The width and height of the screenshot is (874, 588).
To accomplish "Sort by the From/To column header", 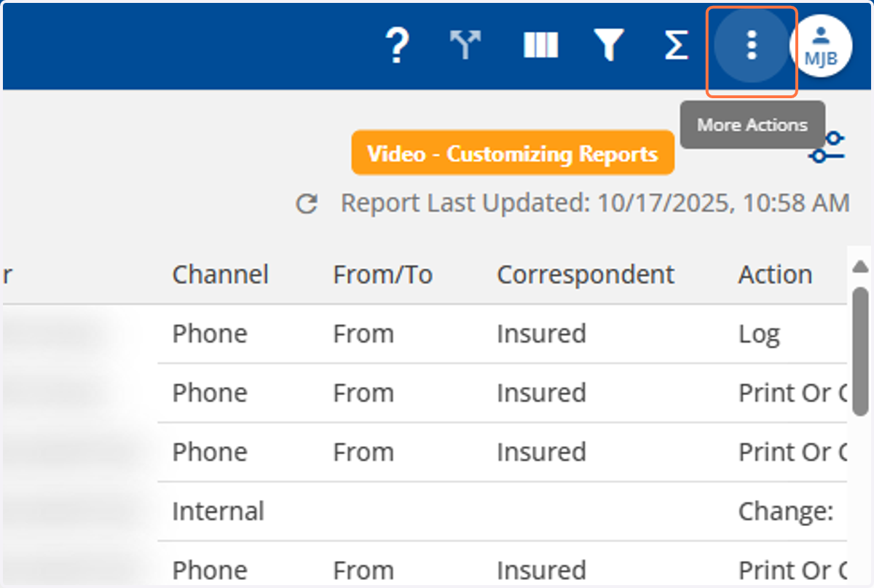I will pyautogui.click(x=382, y=274).
